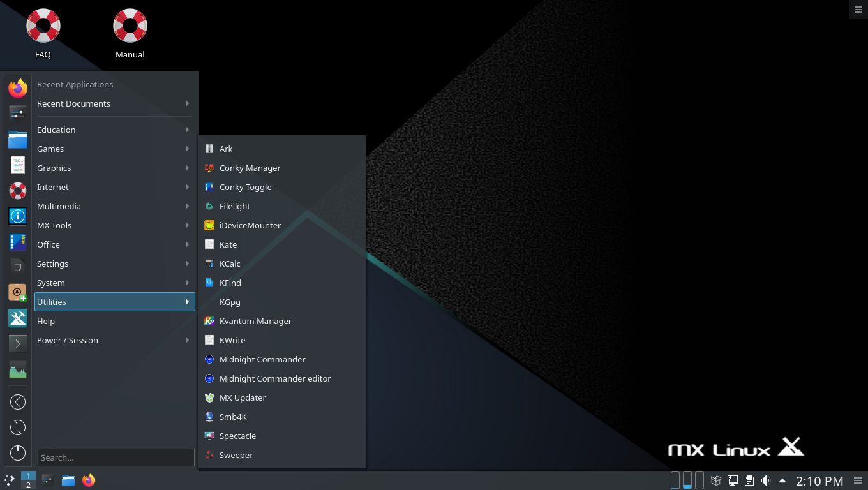Open the blue info icon in the favorites
This screenshot has width=868, height=490.
(18, 216)
